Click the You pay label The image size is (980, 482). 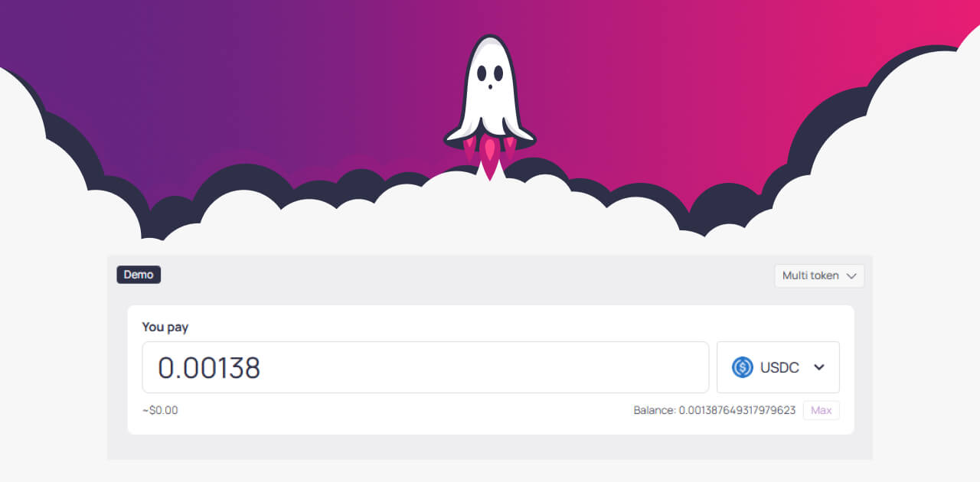coord(165,327)
